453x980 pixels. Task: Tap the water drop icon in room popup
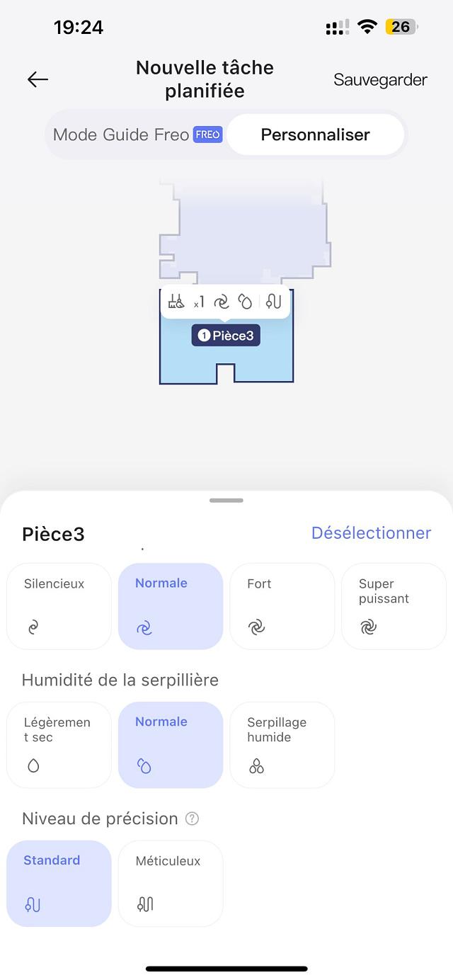click(245, 302)
